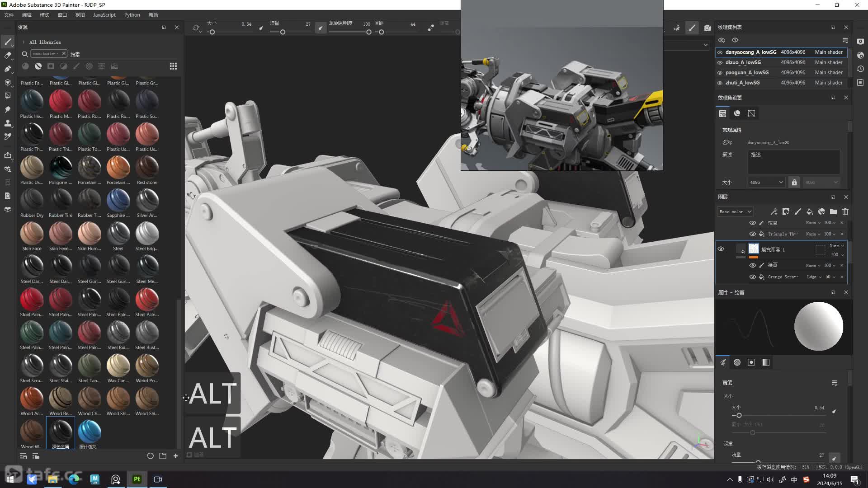
Task: Toggle pen pressure for top toolbar size
Action: click(261, 28)
